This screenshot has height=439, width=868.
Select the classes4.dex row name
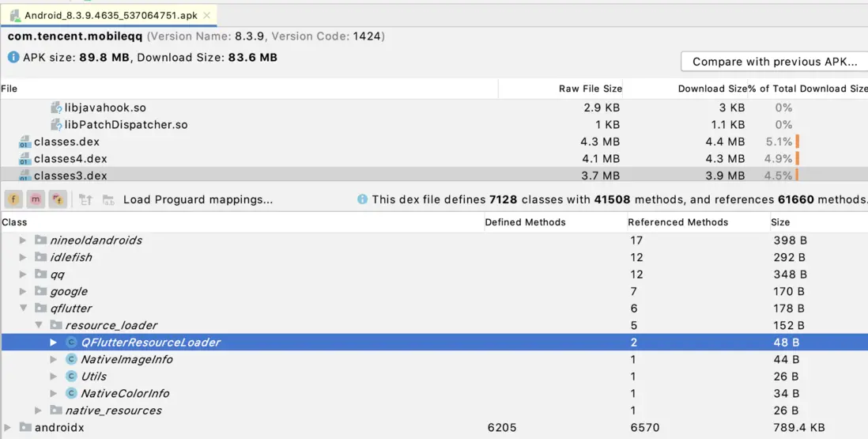coord(70,159)
